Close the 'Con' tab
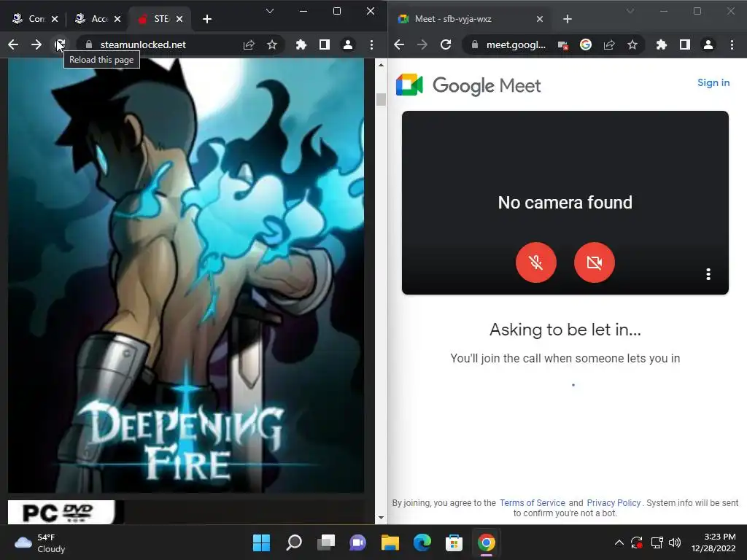 55,19
